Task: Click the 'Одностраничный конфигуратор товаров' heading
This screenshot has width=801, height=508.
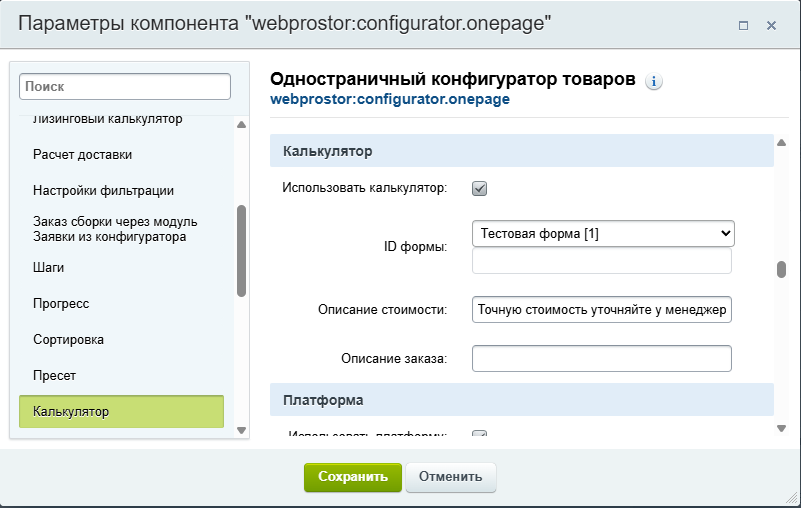Action: [x=453, y=79]
